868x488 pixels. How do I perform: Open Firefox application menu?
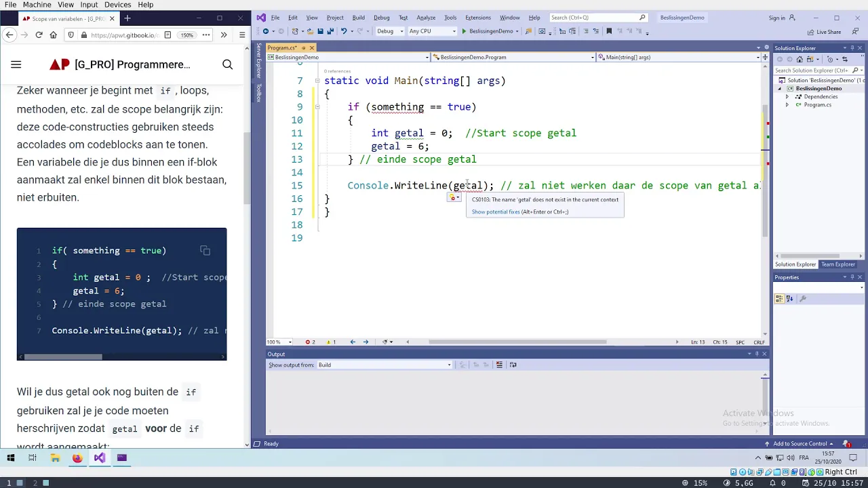pyautogui.click(x=242, y=35)
